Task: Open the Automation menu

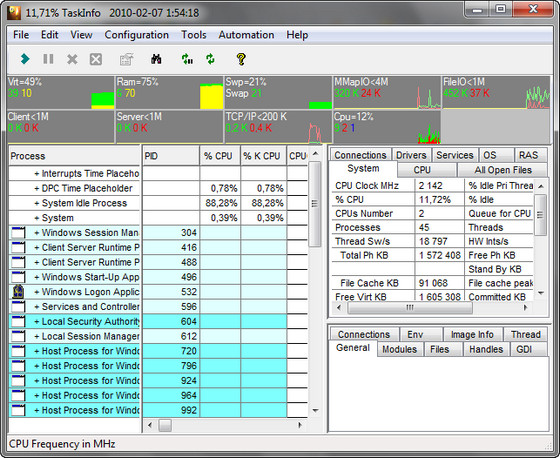Action: point(246,35)
